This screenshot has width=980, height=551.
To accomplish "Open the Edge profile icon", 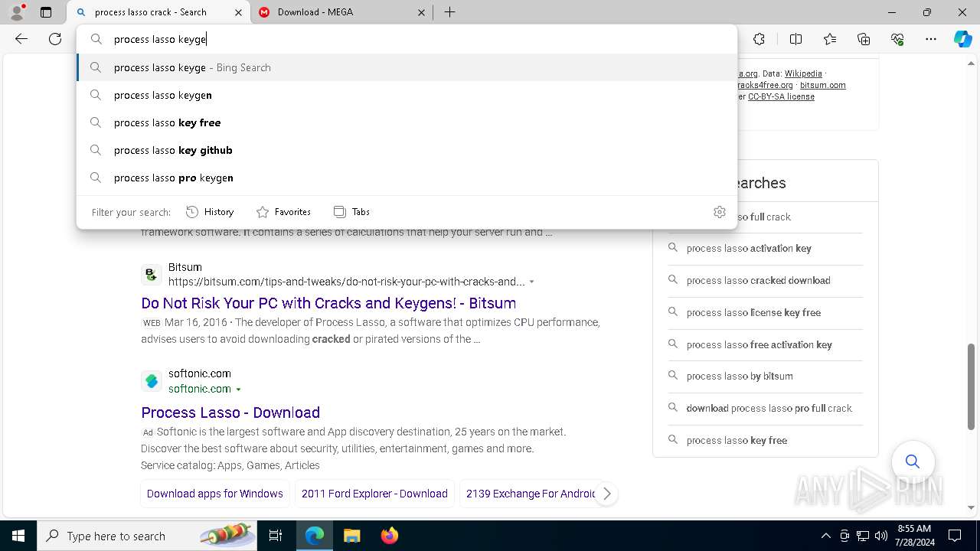I will 17,12.
